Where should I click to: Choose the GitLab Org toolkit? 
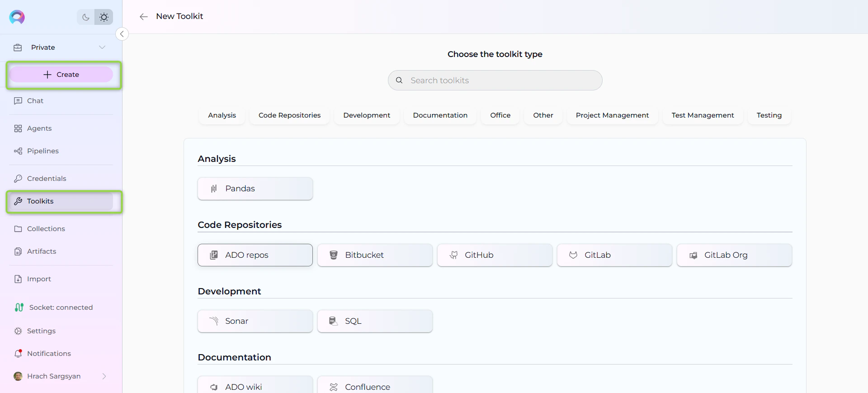[734, 255]
